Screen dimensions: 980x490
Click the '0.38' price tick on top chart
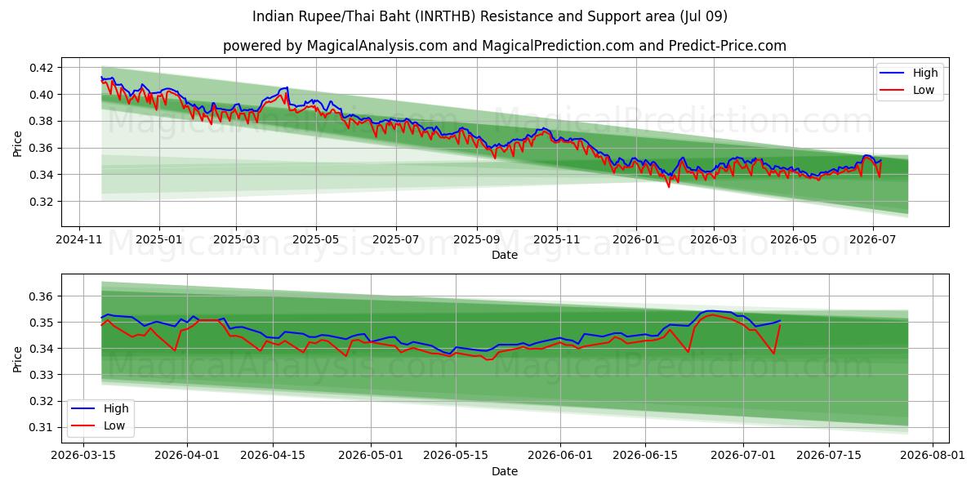[42, 121]
